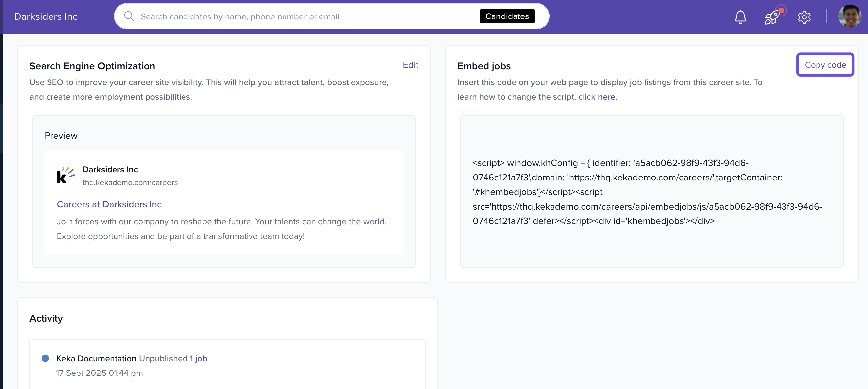Image resolution: width=868 pixels, height=389 pixels.
Task: Click the magnifier search icon
Action: (x=129, y=16)
